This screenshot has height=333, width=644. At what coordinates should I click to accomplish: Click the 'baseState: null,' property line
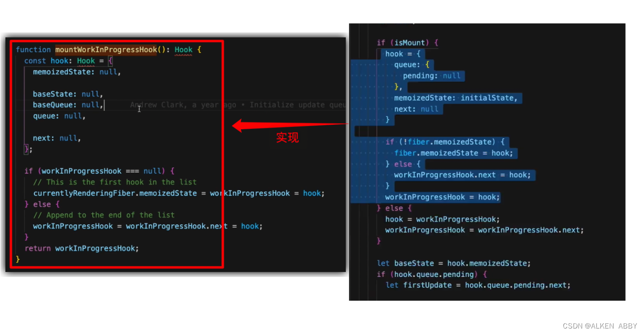(68, 94)
